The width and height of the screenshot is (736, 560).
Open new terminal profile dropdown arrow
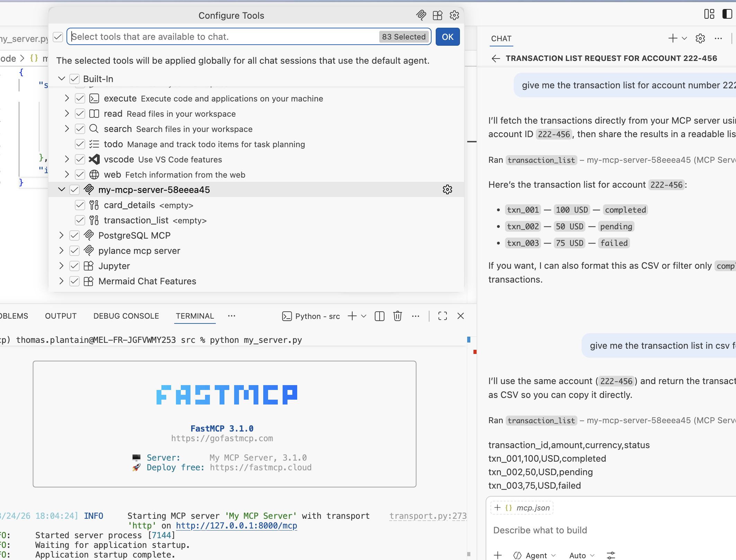tap(364, 316)
